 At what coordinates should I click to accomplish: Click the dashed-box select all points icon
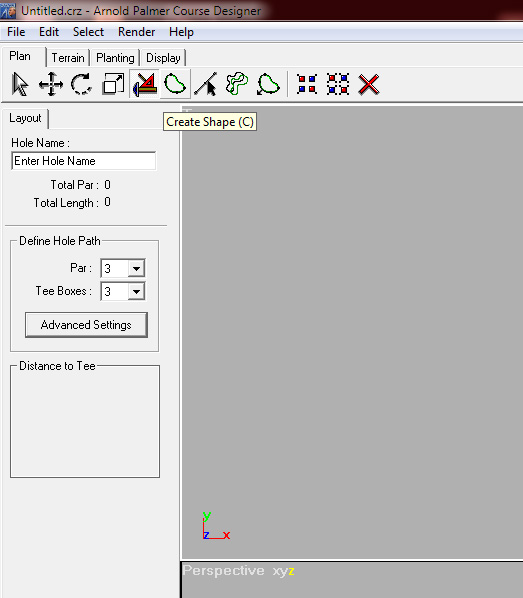click(x=338, y=84)
